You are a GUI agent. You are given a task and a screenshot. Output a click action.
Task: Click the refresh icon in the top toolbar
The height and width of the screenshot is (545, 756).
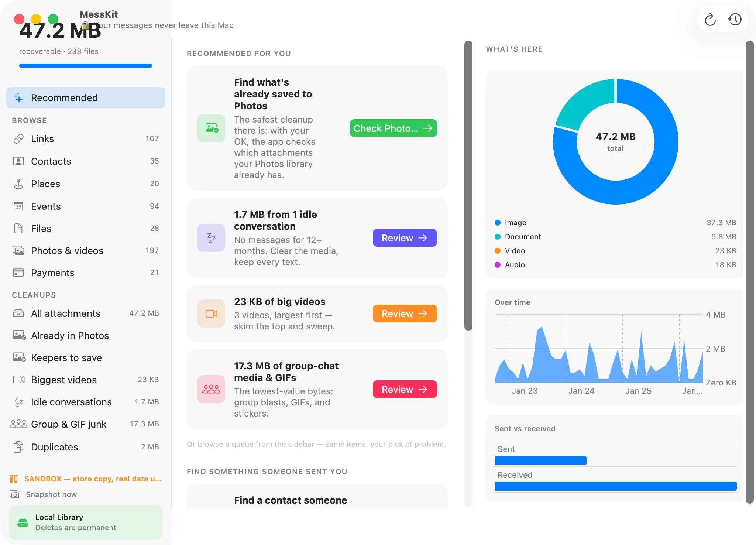point(710,19)
